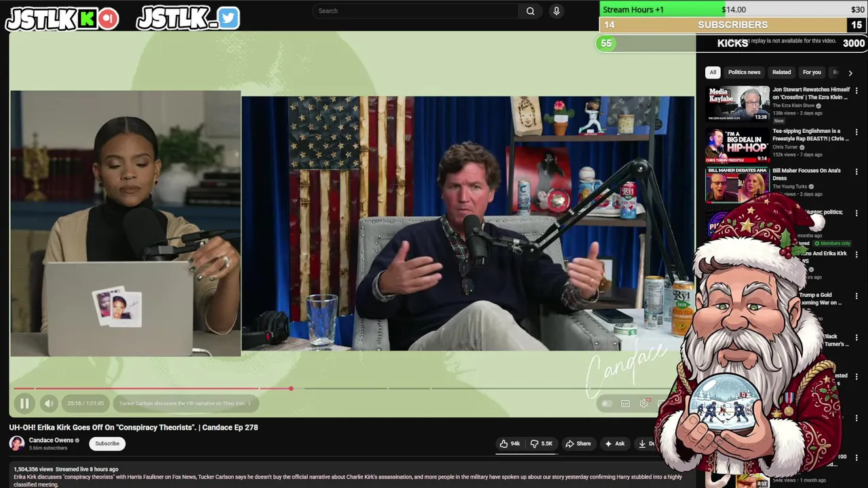Image resolution: width=868 pixels, height=488 pixels.
Task: Open the 'Jon Stewart Rewatches Himself' title
Action: (x=811, y=94)
